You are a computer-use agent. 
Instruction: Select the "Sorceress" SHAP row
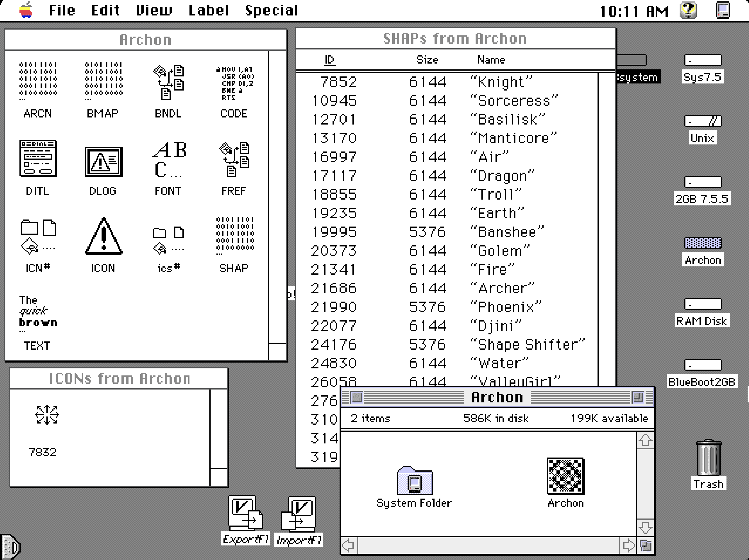pos(447,101)
